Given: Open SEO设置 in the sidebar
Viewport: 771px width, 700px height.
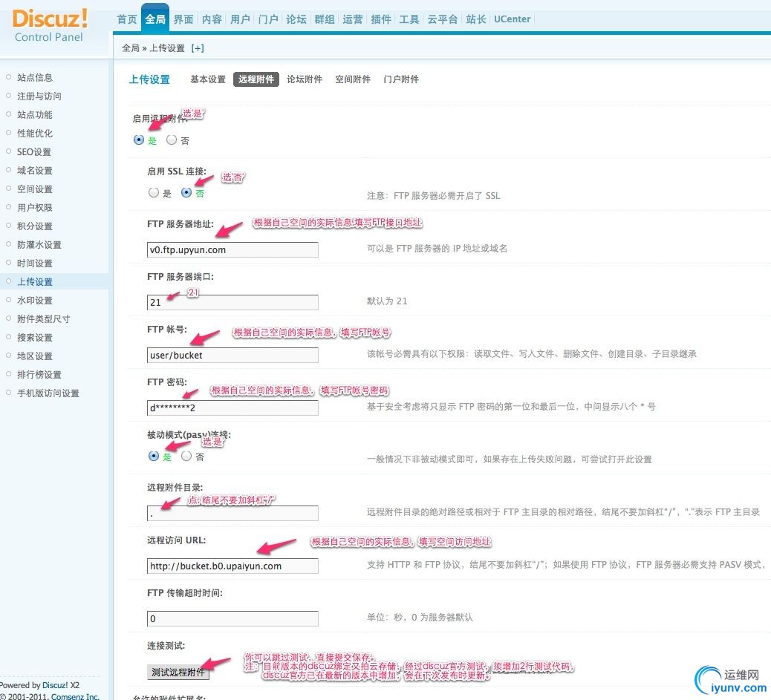Looking at the screenshot, I should 34,152.
